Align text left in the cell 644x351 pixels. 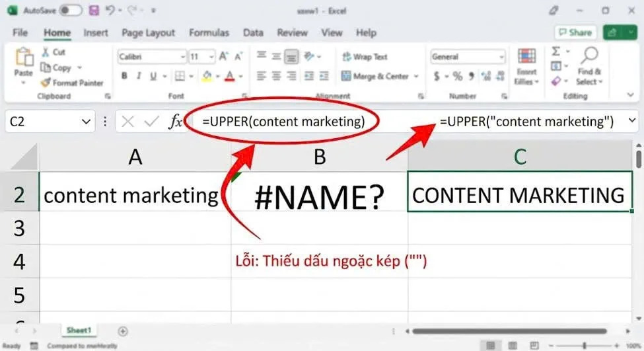pyautogui.click(x=262, y=76)
